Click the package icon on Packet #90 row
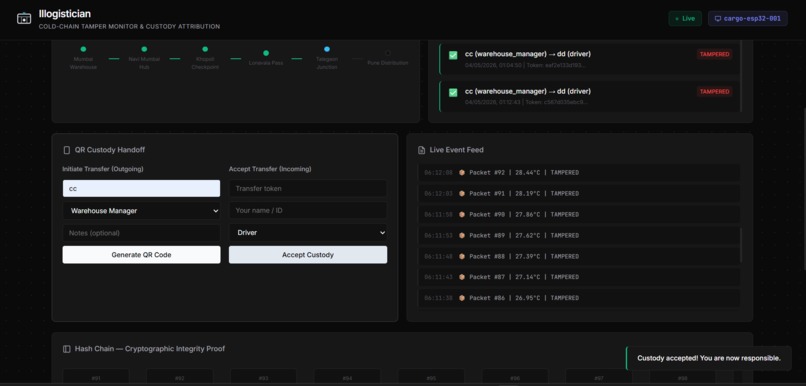 click(x=462, y=214)
